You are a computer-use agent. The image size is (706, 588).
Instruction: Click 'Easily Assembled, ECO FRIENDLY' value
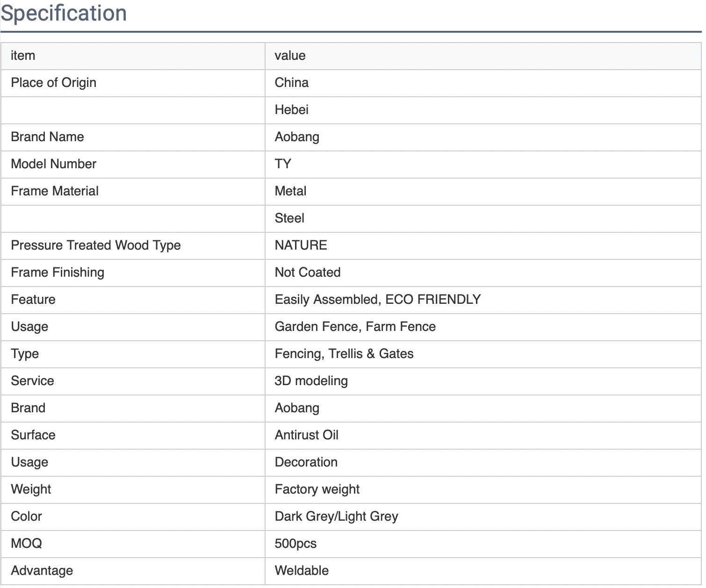point(378,300)
